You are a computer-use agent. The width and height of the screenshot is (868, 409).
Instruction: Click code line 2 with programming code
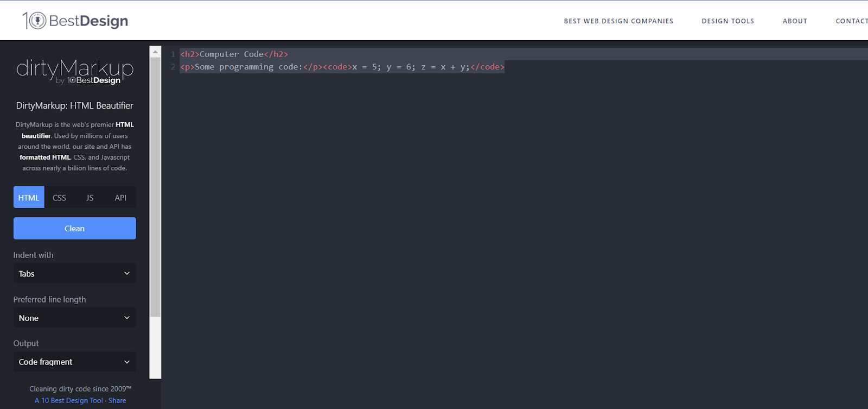pyautogui.click(x=342, y=67)
